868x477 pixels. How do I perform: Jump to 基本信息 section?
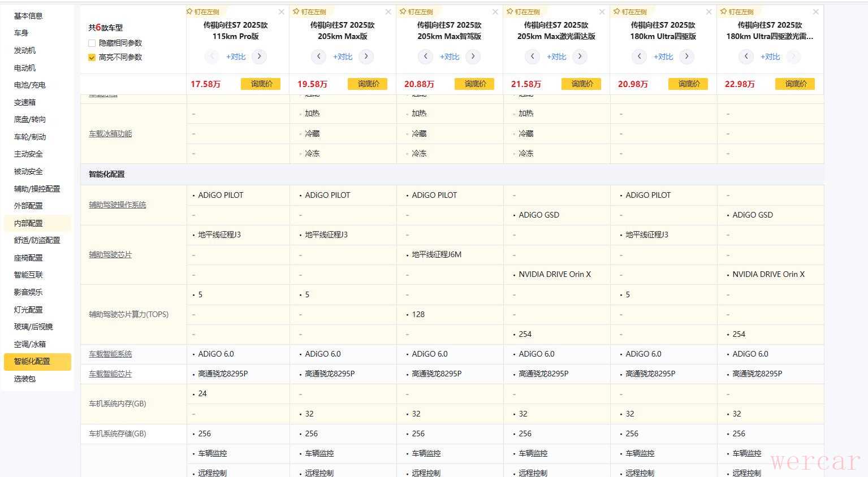(x=28, y=16)
